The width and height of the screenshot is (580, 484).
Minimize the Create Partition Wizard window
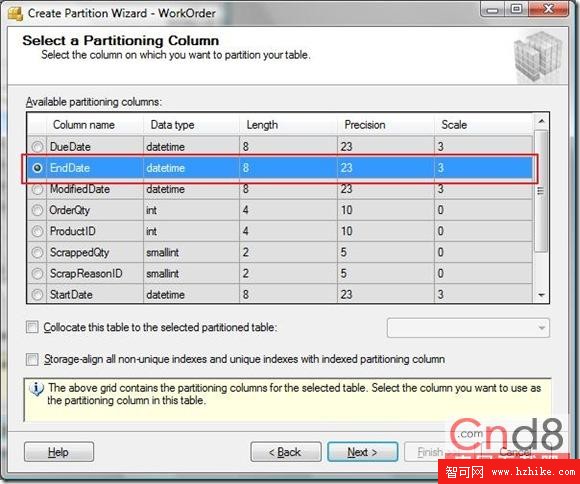493,9
